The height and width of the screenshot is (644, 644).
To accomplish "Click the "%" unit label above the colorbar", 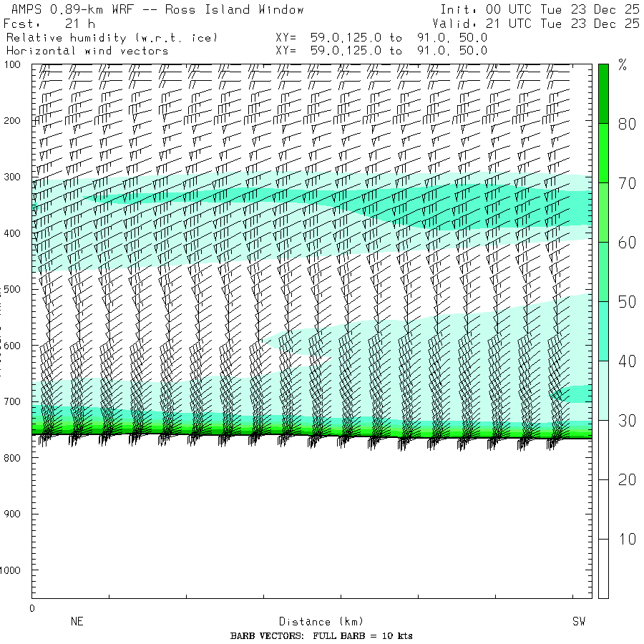I will pos(623,67).
